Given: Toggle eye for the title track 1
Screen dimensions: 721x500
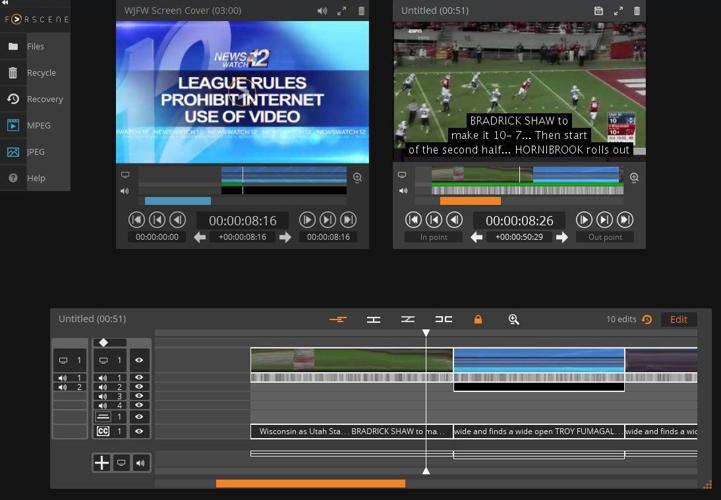Looking at the screenshot, I should pyautogui.click(x=139, y=417).
